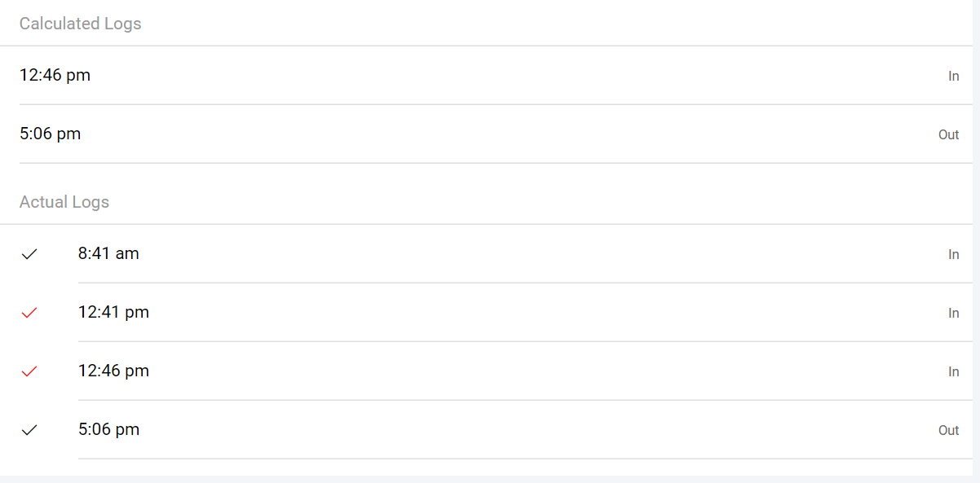Click the "In" label on the 12:41 pm row
980x483 pixels.
[x=953, y=313]
